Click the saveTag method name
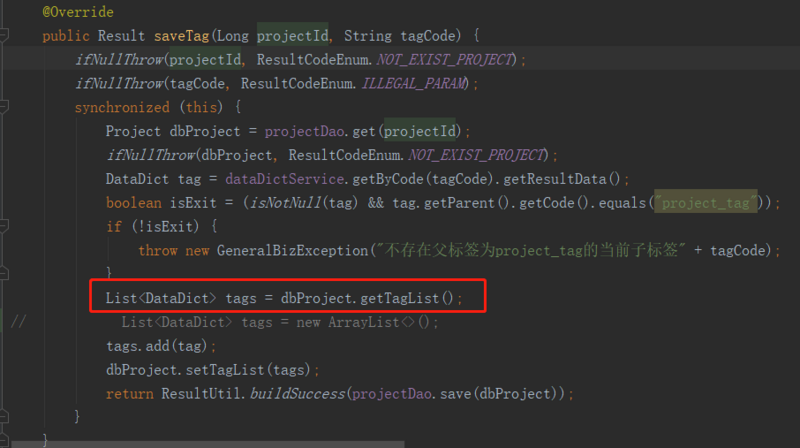This screenshot has height=448, width=800. [182, 36]
